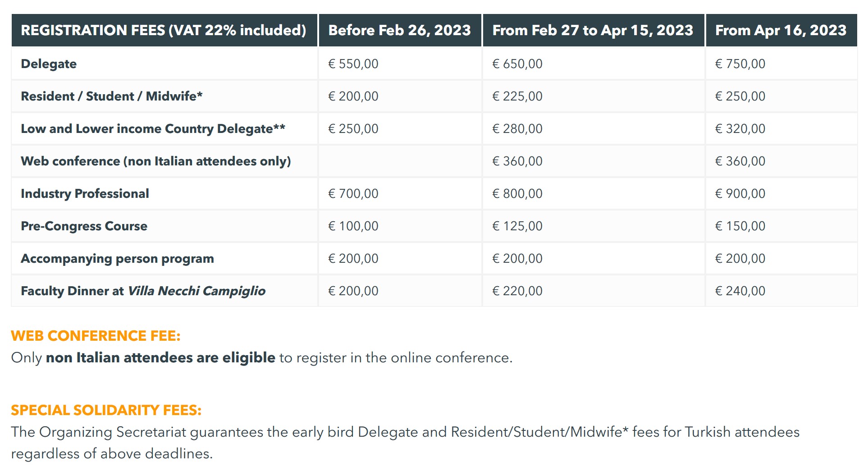The width and height of the screenshot is (868, 466).
Task: Select the From Apr 16, 2023 column header
Action: pos(781,30)
